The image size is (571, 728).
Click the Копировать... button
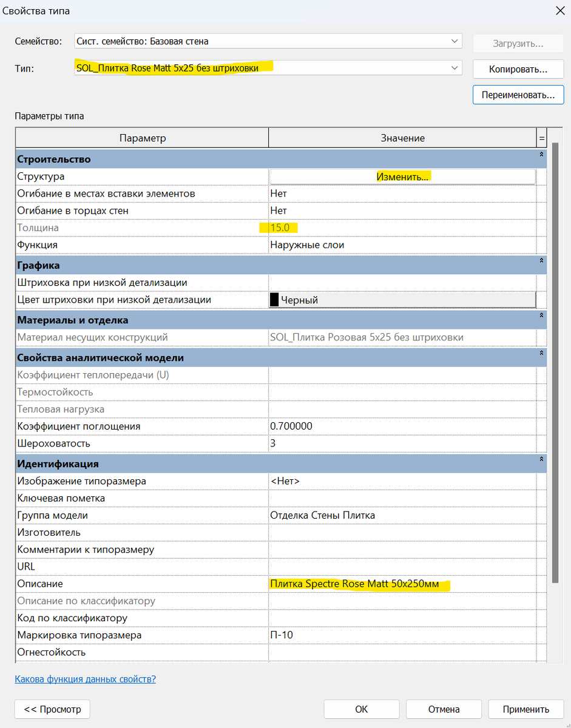click(x=518, y=69)
